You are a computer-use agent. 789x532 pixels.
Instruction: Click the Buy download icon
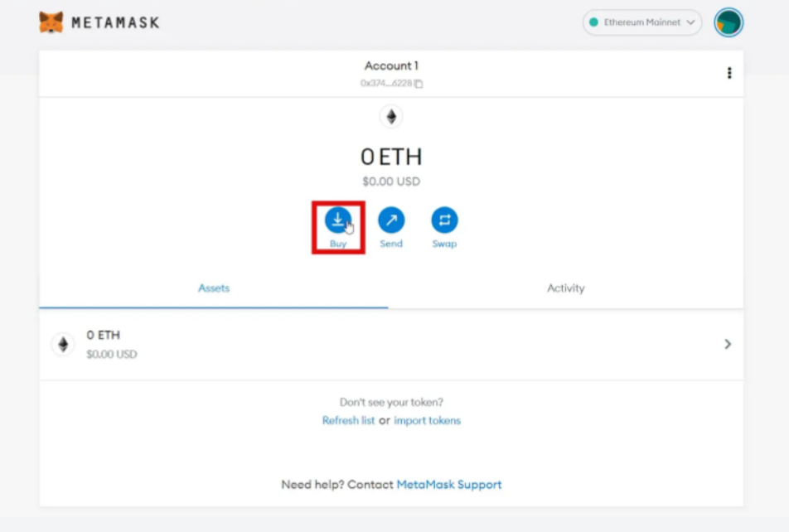[x=337, y=220]
